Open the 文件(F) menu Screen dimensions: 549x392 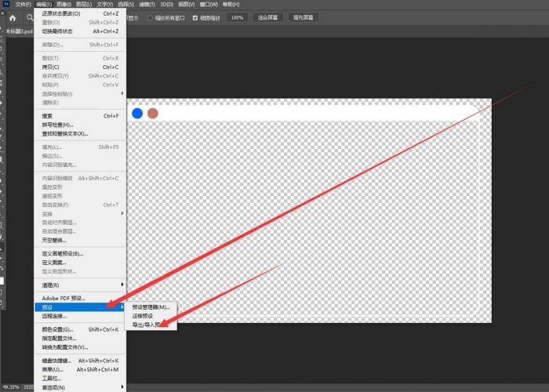[23, 5]
